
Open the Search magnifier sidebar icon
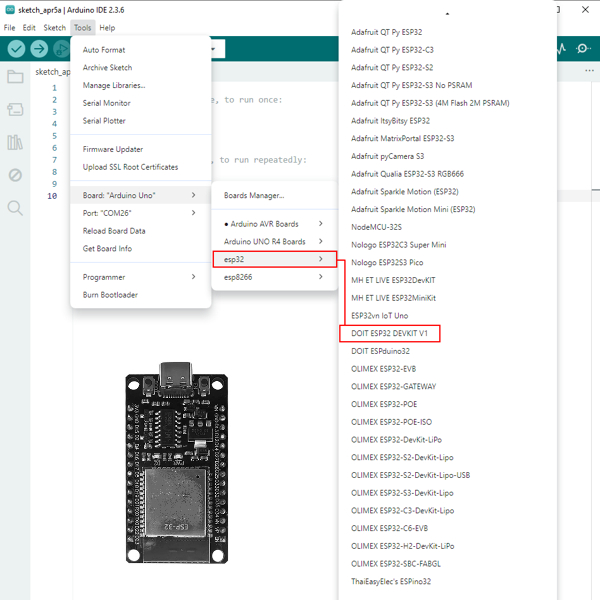(15, 208)
